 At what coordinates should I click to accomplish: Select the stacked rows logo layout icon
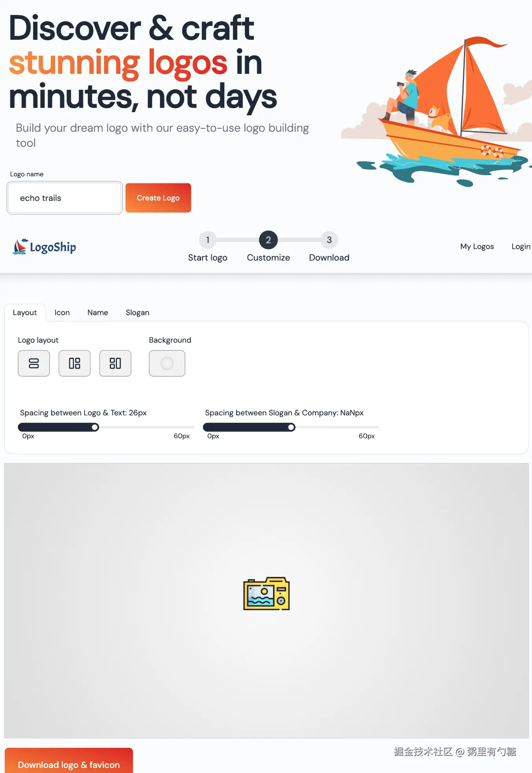coord(34,363)
